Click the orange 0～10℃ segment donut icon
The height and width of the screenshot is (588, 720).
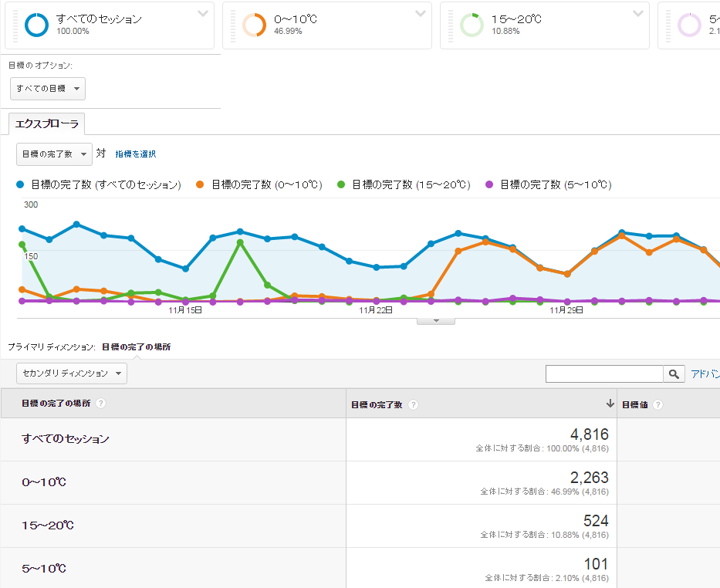coord(254,25)
